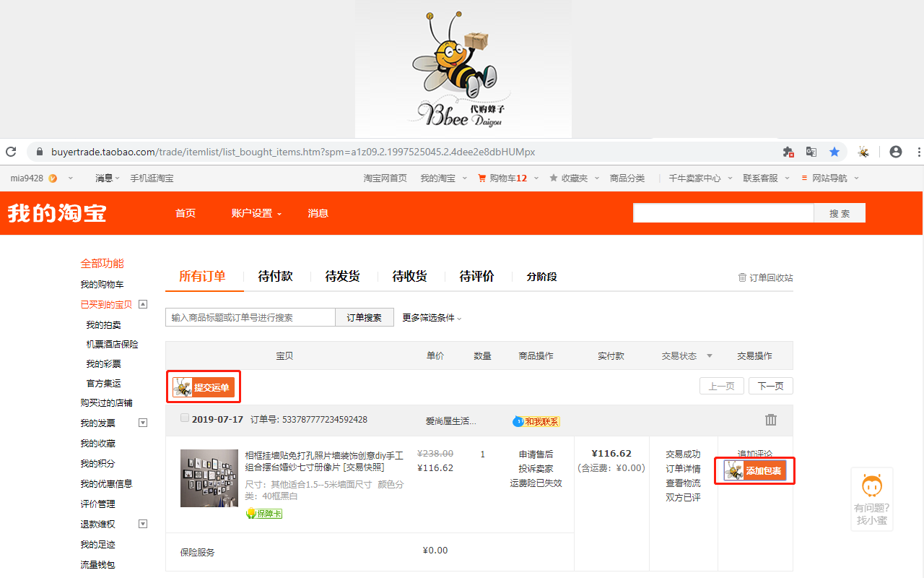Click 追加评论 to add a review

[x=755, y=454]
